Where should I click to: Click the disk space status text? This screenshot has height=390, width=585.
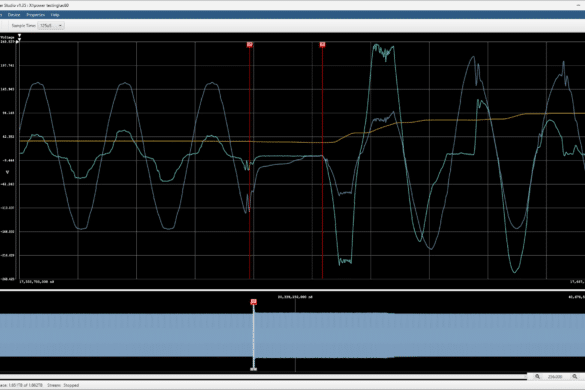point(21,385)
